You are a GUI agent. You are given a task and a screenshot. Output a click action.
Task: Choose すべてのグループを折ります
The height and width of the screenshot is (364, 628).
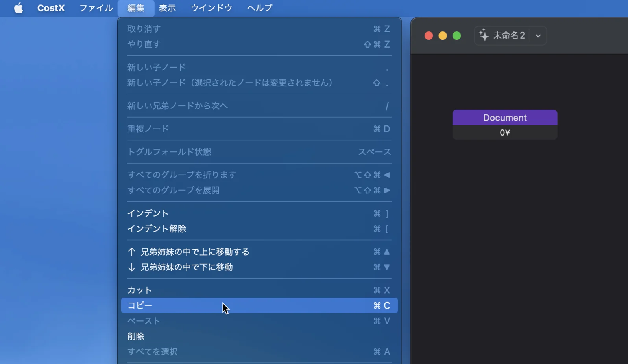pyautogui.click(x=259, y=175)
